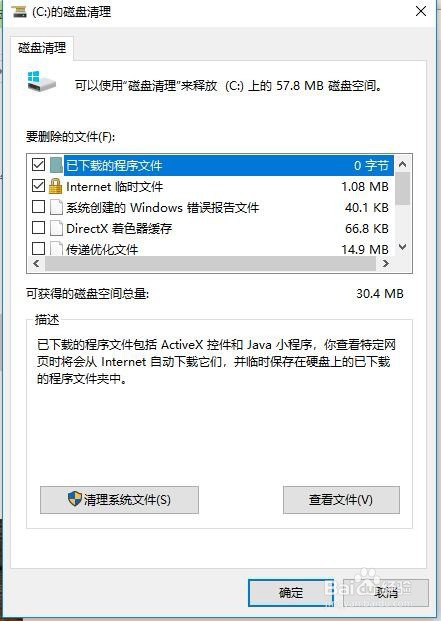This screenshot has width=441, height=621.
Task: Click the 查看文件(V) button
Action: [x=341, y=500]
